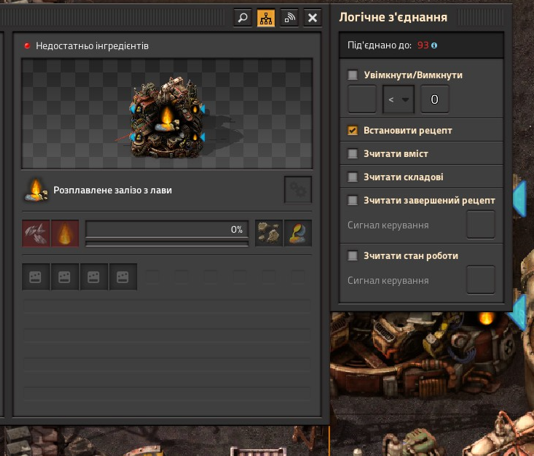Open the logistic network wireless signal button
Screen dimensions: 534x456
[289, 17]
